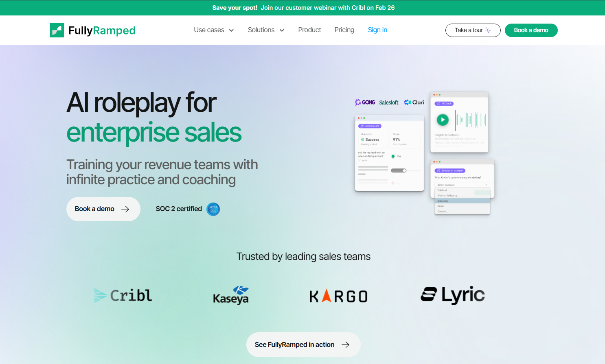Click the Gong logo

coord(365,102)
